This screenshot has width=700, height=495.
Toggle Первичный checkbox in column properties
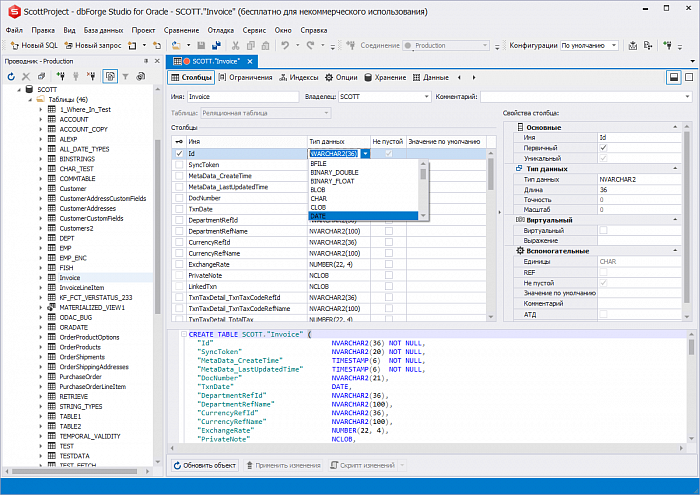[604, 148]
